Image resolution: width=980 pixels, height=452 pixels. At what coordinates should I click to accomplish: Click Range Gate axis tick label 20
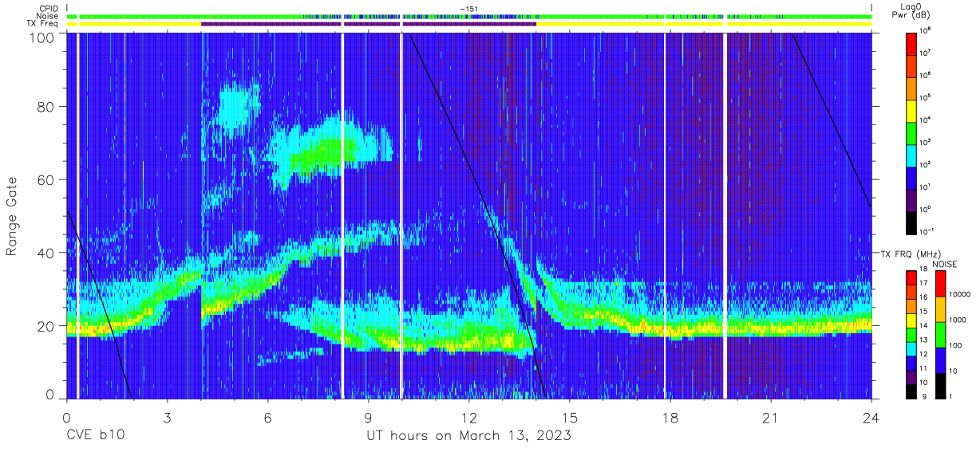tap(46, 326)
